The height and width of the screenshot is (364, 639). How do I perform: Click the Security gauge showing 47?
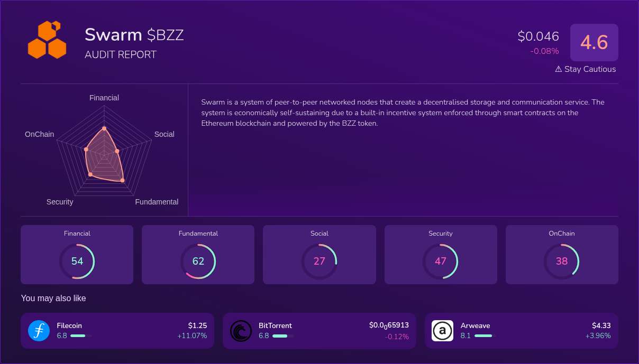coord(441,261)
